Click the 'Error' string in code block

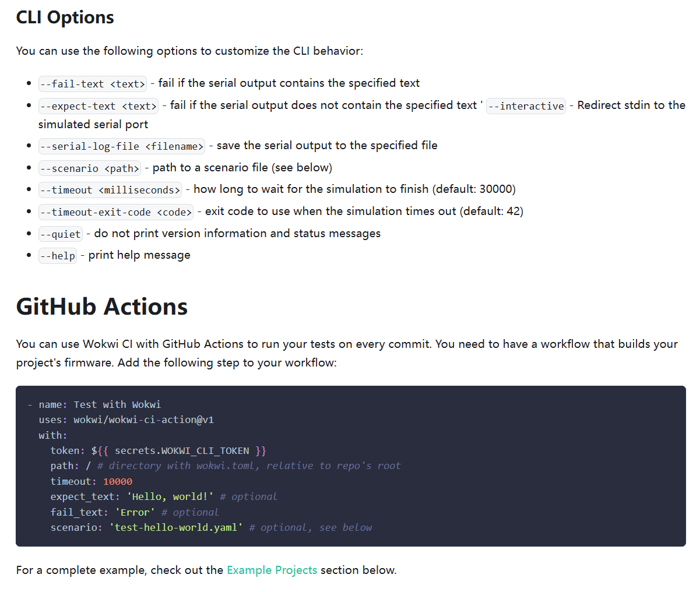135,512
